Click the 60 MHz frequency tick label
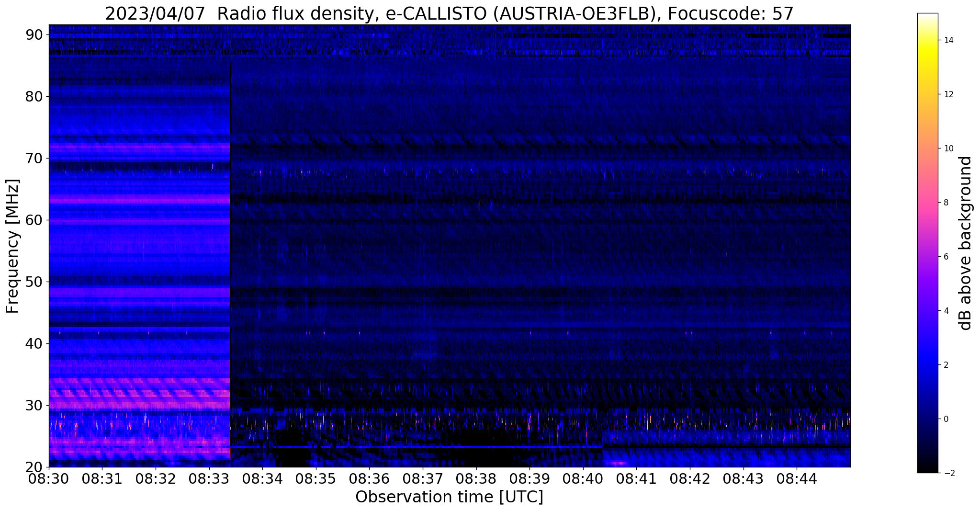 coord(34,220)
